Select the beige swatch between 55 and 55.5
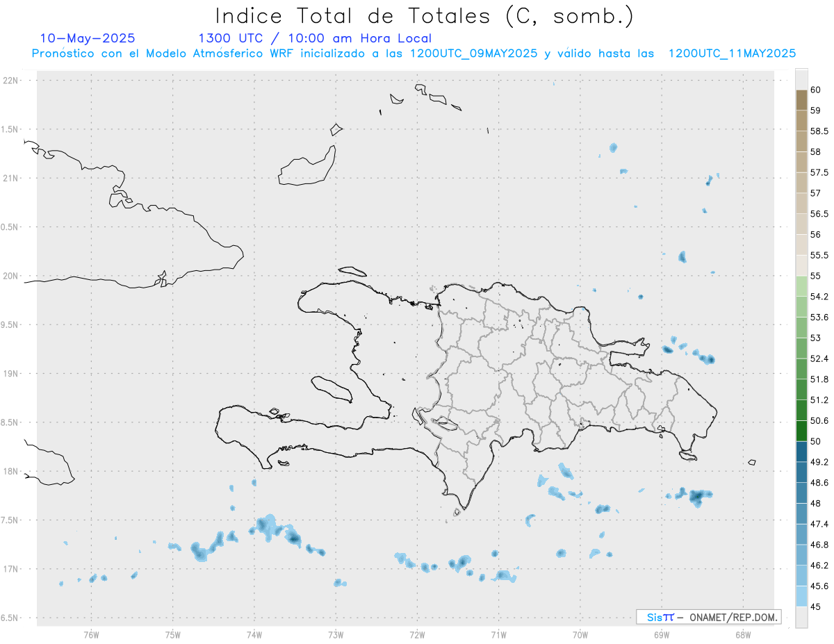Viewport: 834px width, 644px height. (x=801, y=266)
